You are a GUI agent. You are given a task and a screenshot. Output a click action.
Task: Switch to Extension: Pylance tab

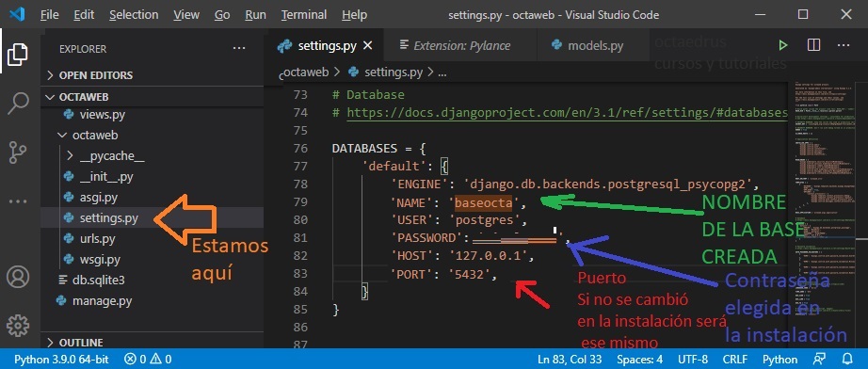tap(460, 45)
